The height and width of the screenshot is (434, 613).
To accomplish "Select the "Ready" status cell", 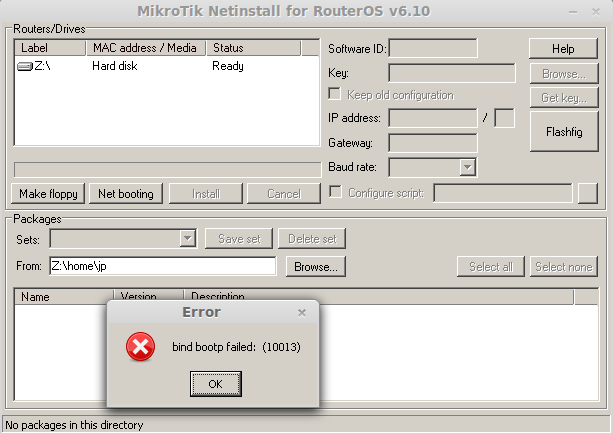I will (x=228, y=66).
